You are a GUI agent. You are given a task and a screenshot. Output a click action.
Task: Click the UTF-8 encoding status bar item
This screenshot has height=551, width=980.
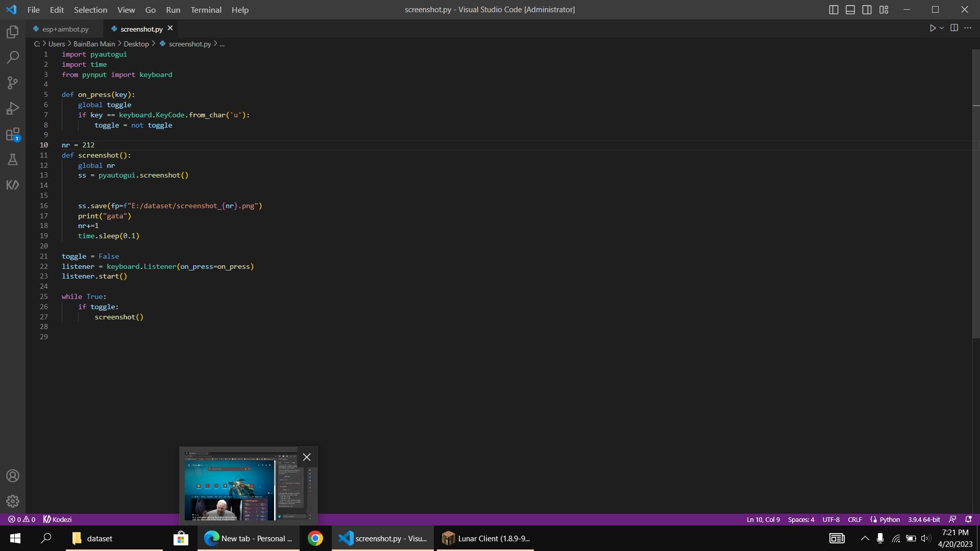click(x=831, y=519)
